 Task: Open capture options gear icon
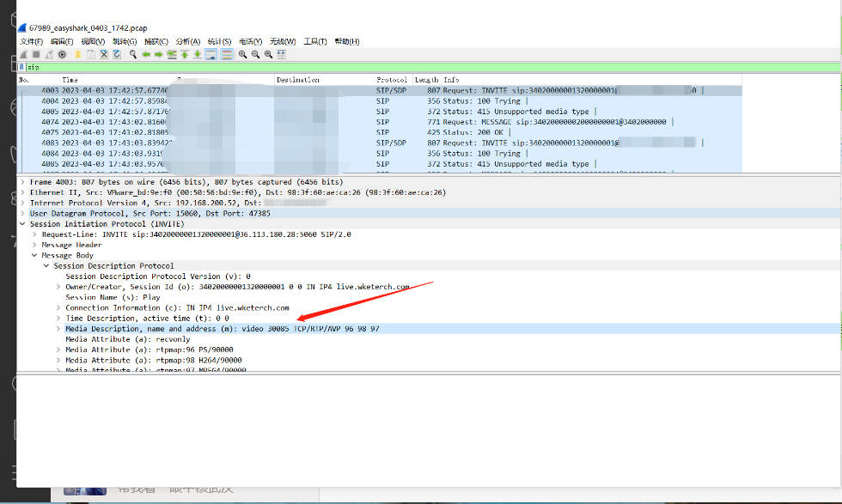62,54
